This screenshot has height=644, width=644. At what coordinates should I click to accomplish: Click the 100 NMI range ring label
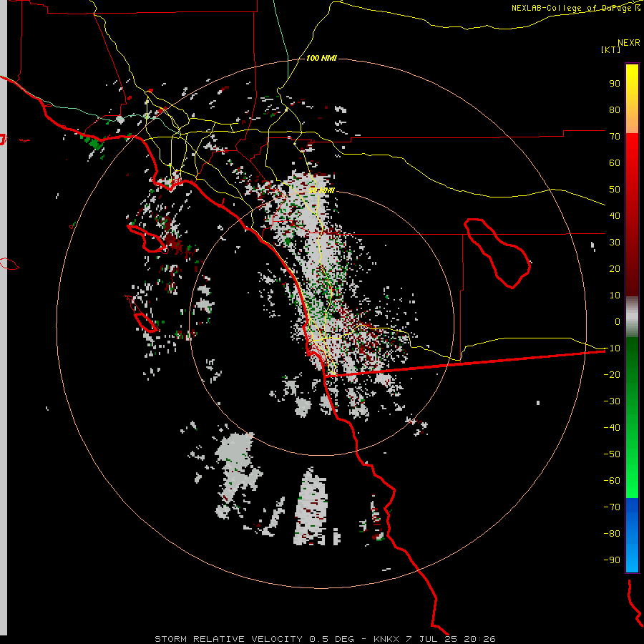(321, 59)
